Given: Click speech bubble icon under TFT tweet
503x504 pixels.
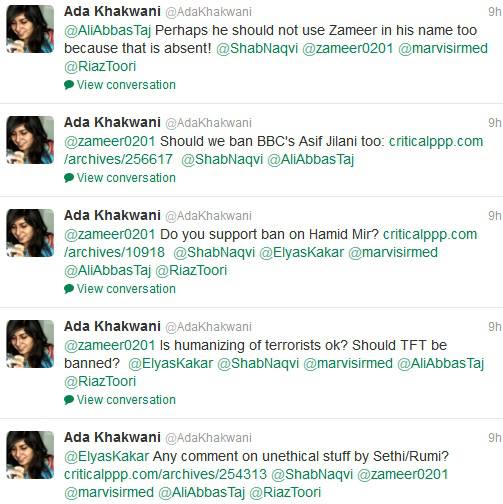Looking at the screenshot, I should (69, 400).
